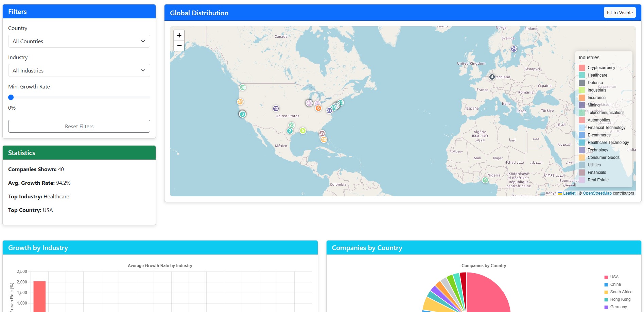
Task: Select map marker numbered 27
Action: (x=329, y=110)
